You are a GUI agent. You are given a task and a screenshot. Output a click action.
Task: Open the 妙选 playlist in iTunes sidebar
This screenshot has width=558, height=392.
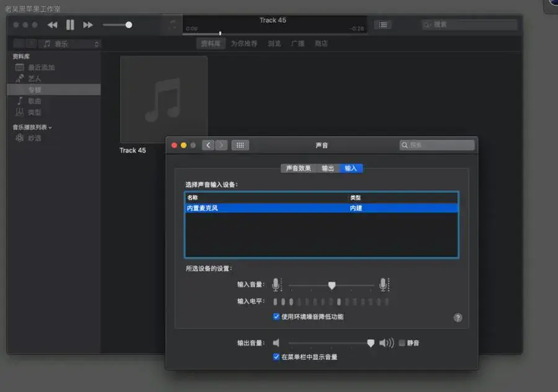[53, 138]
